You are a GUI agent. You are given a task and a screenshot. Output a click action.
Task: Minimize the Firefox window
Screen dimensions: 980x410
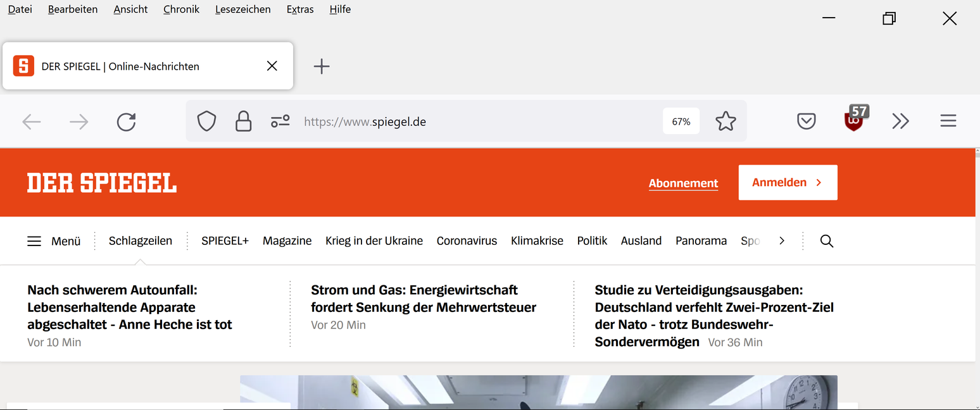point(829,18)
